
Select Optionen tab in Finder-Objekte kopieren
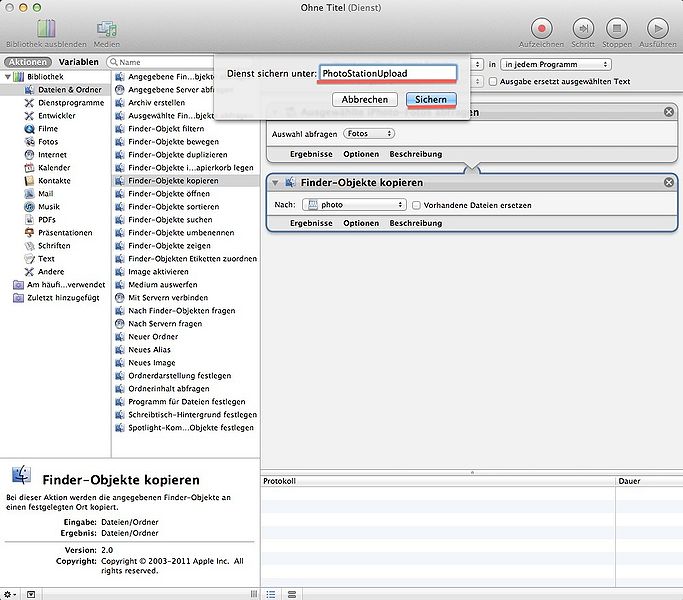click(x=361, y=223)
